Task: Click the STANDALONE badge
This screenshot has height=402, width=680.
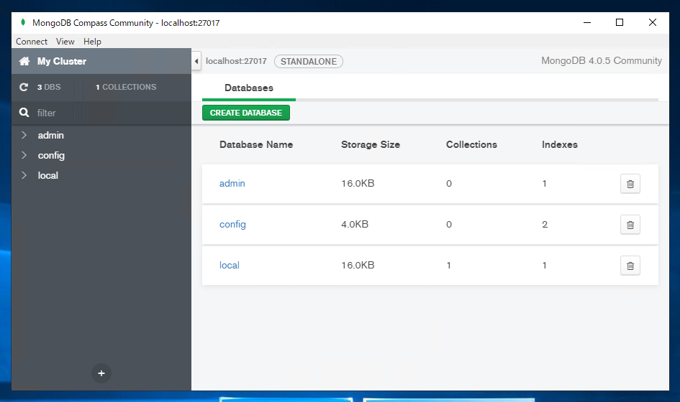Action: (x=308, y=62)
